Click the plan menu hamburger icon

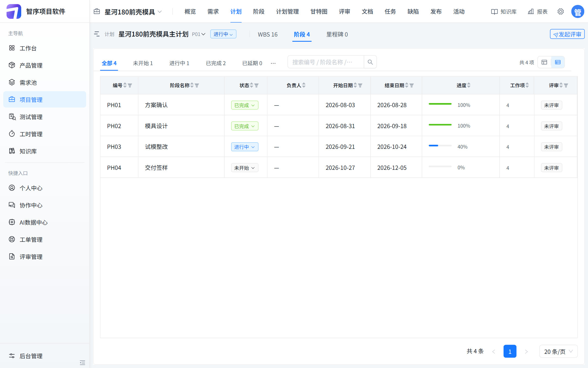click(x=97, y=34)
